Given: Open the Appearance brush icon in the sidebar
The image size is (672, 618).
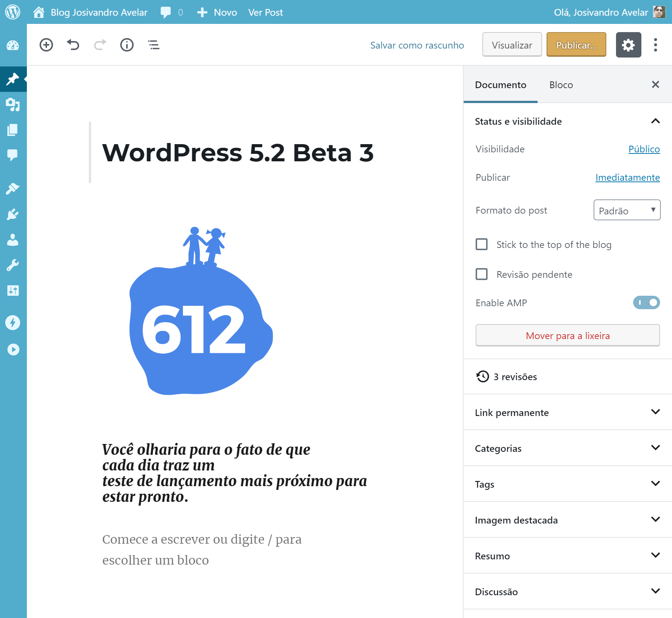Looking at the screenshot, I should [x=13, y=189].
